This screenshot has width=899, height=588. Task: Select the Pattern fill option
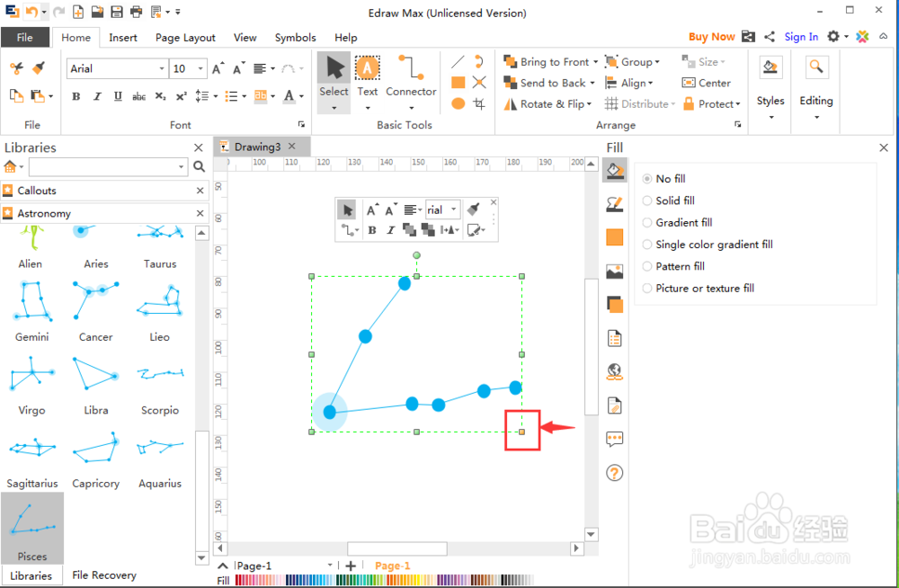673,266
